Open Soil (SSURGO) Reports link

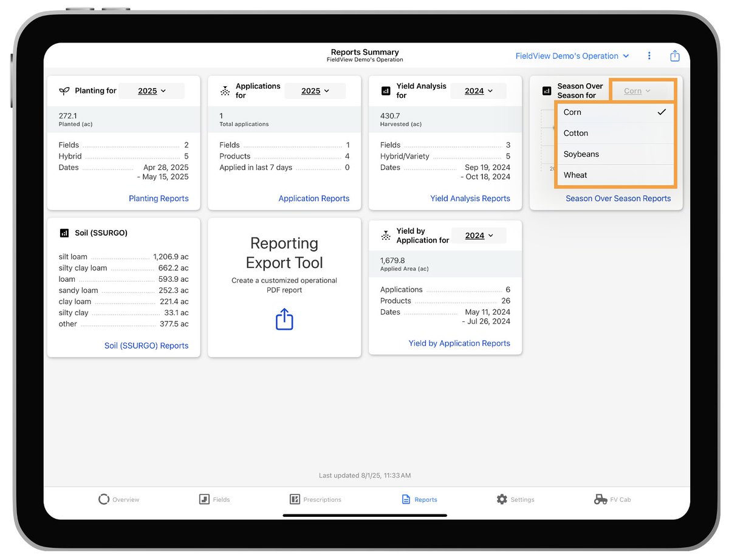[146, 346]
